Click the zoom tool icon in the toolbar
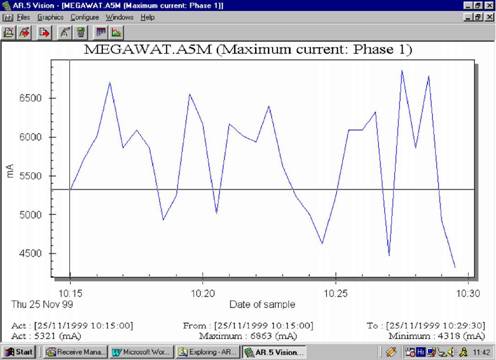 coord(65,33)
